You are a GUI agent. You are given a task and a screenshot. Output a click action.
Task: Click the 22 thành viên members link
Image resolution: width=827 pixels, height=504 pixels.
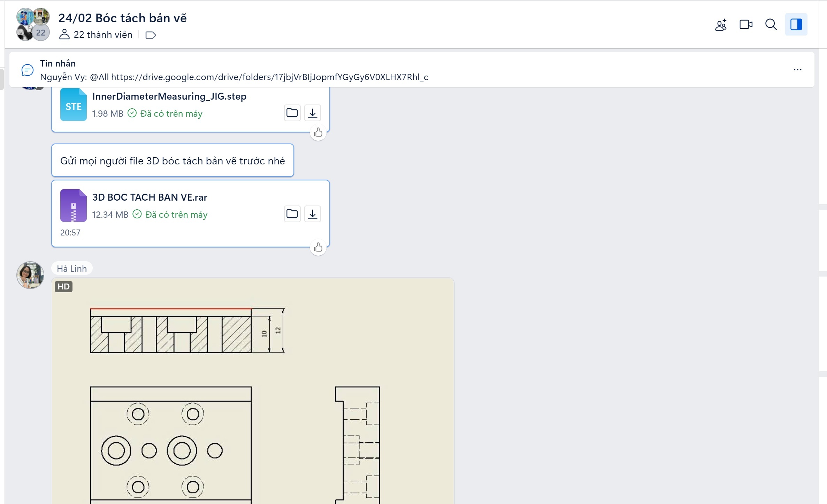pyautogui.click(x=103, y=35)
